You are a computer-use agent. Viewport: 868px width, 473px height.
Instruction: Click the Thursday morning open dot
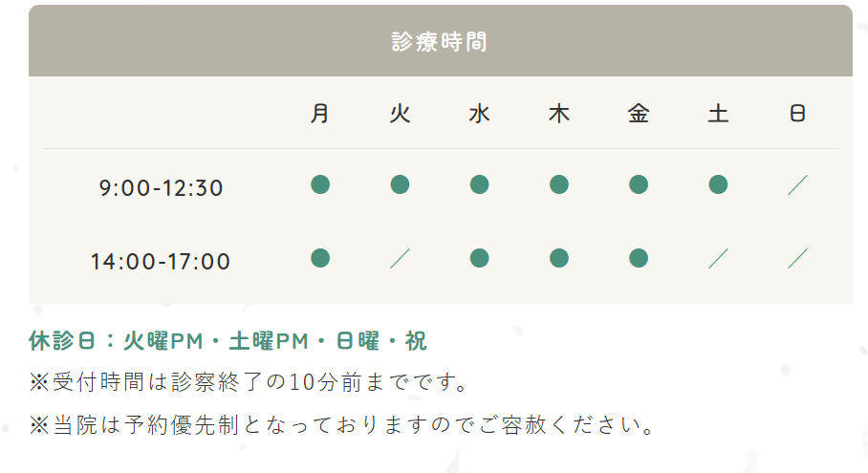coord(559,184)
